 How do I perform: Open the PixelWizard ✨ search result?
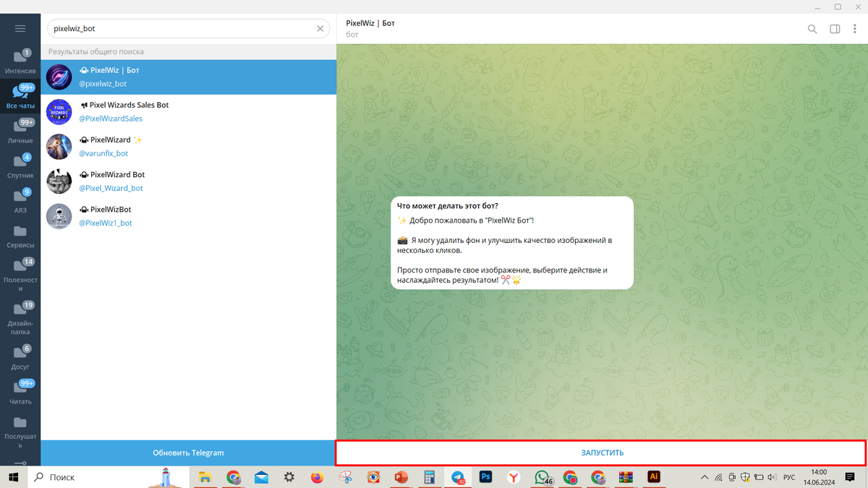pyautogui.click(x=188, y=146)
